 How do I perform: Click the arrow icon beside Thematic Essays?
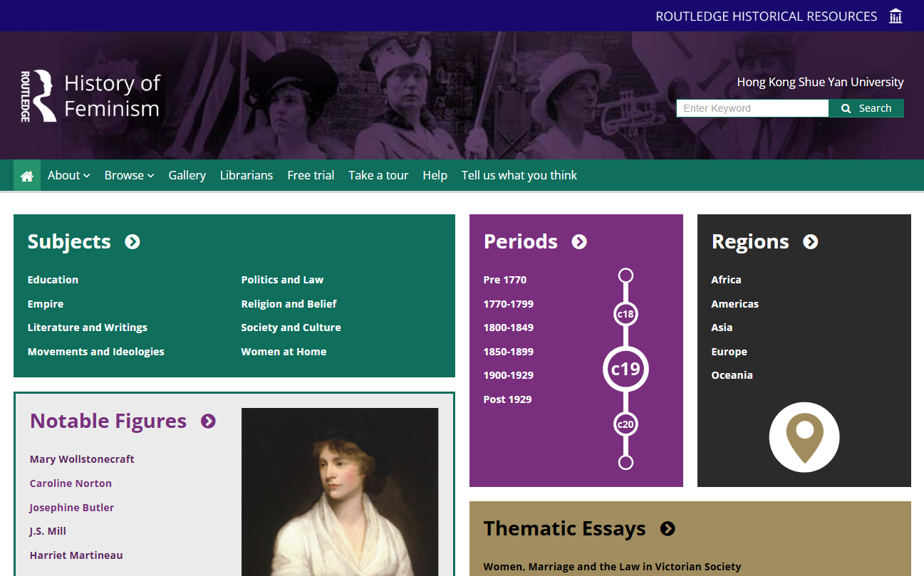(667, 529)
